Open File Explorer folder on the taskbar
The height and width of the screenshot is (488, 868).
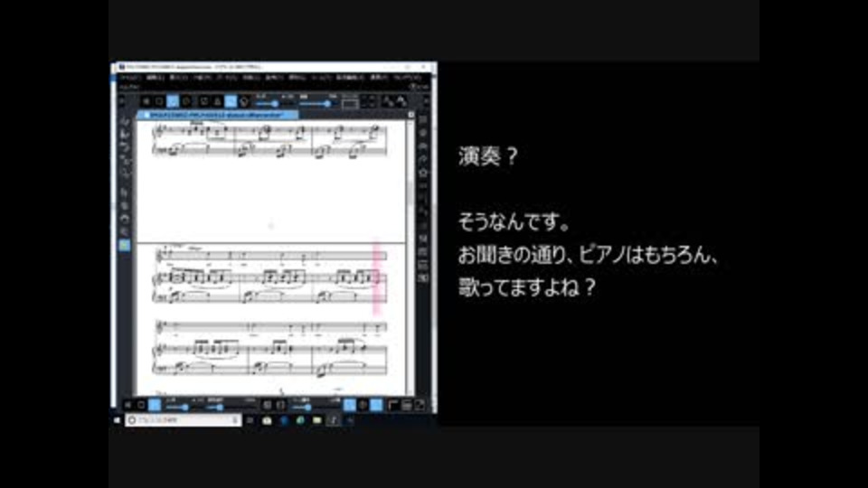point(316,420)
